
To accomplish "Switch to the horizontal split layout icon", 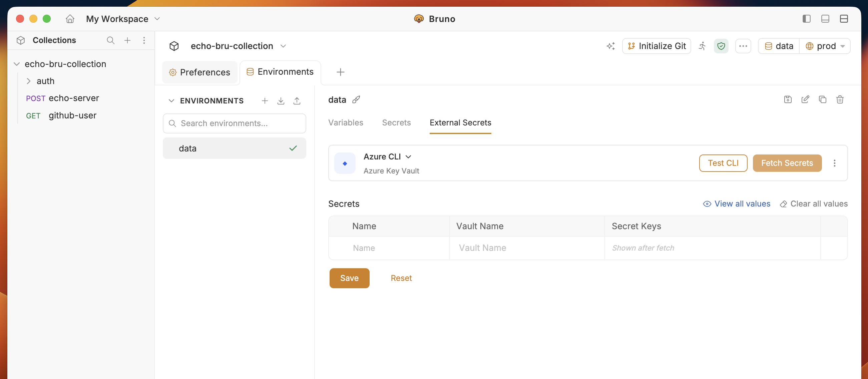I will [x=843, y=19].
